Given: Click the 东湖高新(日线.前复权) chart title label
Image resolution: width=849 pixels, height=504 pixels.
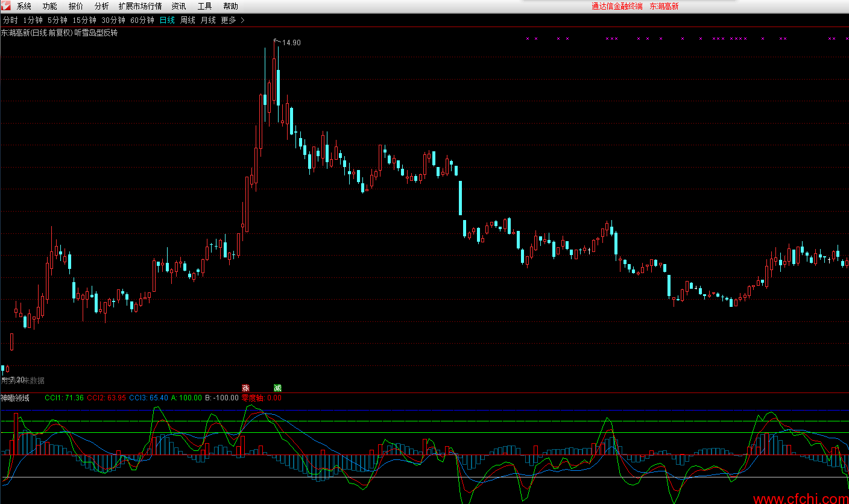Looking at the screenshot, I should tap(36, 33).
